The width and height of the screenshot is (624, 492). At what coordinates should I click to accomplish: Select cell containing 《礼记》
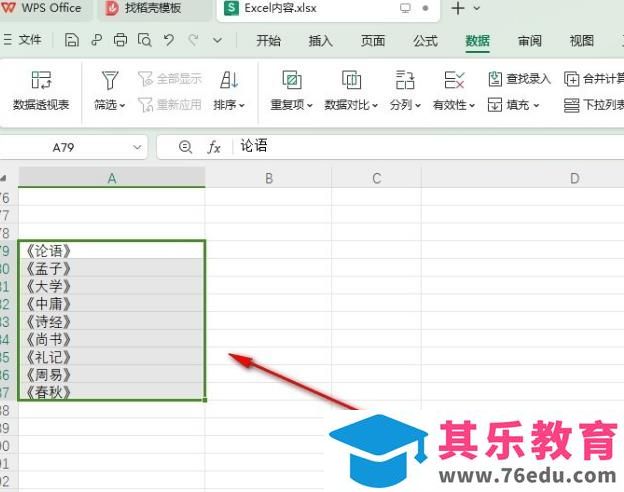point(112,357)
